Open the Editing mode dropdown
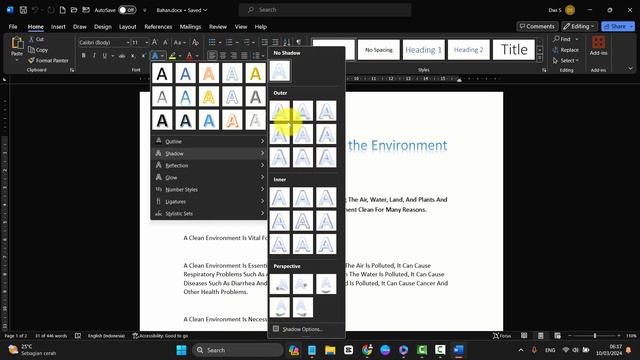The height and width of the screenshot is (360, 640). pyautogui.click(x=579, y=26)
